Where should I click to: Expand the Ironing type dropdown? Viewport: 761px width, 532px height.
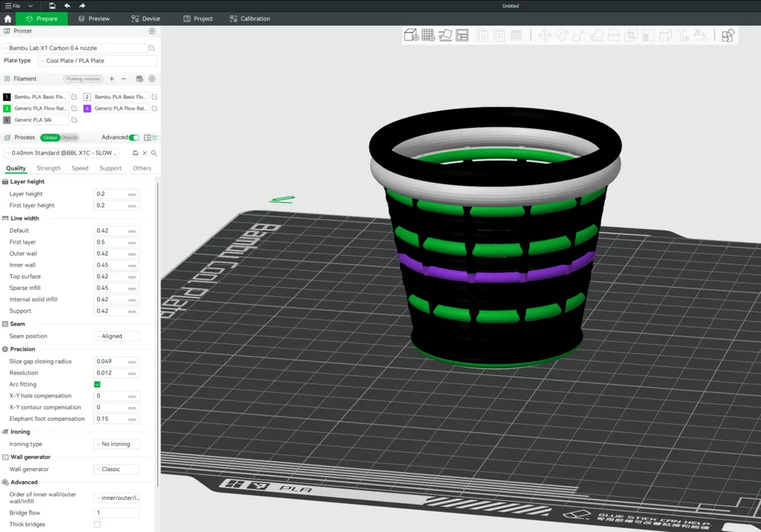coord(116,444)
